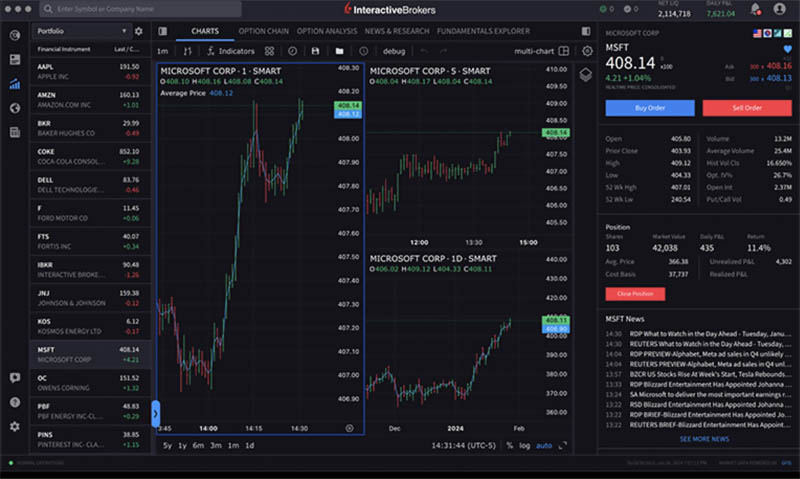800x479 pixels.
Task: Toggle the right panel layout icon above chart
Action: click(586, 31)
